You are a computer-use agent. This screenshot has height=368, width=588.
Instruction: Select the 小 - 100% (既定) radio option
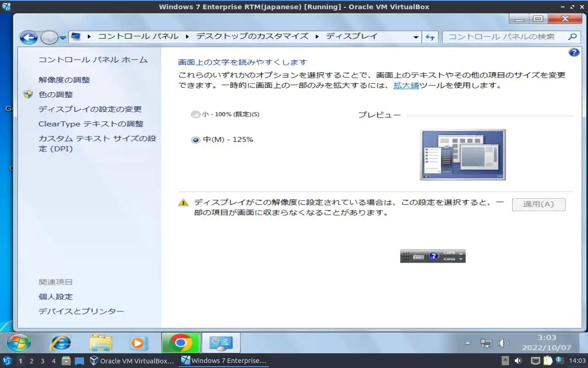[196, 114]
